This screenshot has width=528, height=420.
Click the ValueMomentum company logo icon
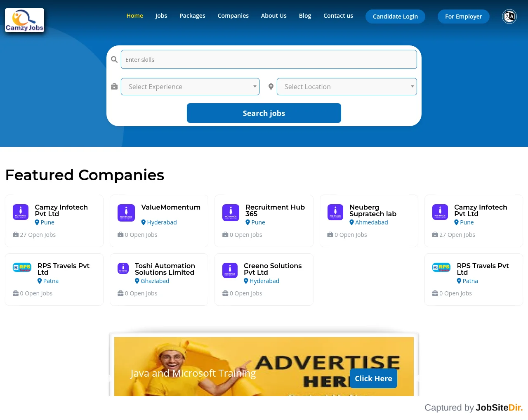pos(126,212)
